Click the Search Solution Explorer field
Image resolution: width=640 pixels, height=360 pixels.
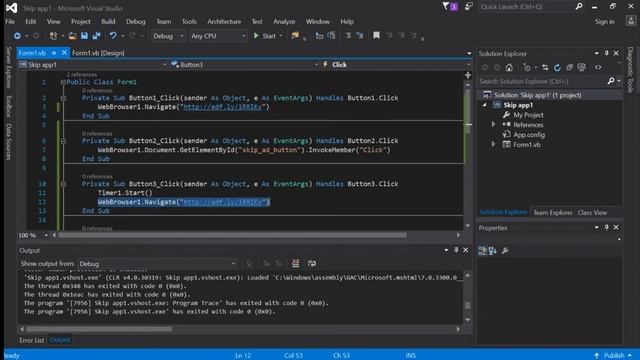542,81
